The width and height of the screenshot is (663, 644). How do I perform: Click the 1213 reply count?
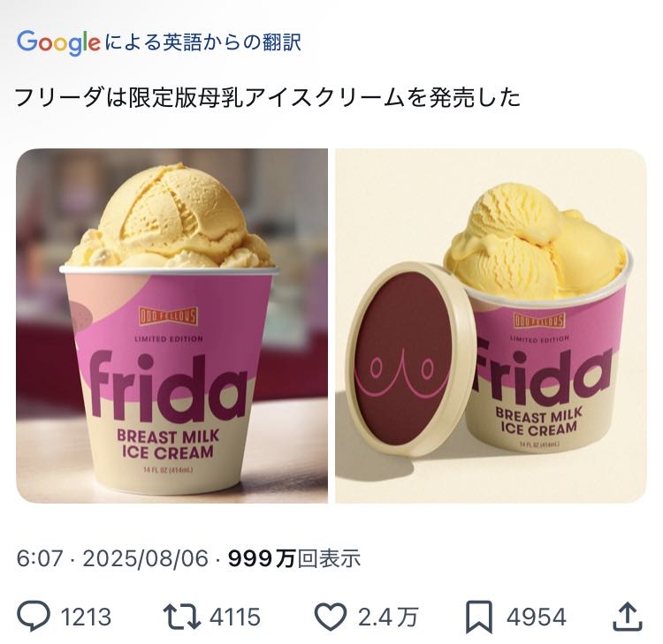click(x=87, y=617)
